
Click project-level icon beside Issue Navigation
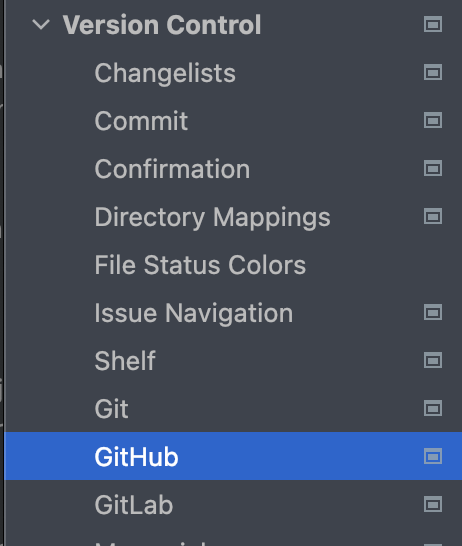tap(433, 312)
